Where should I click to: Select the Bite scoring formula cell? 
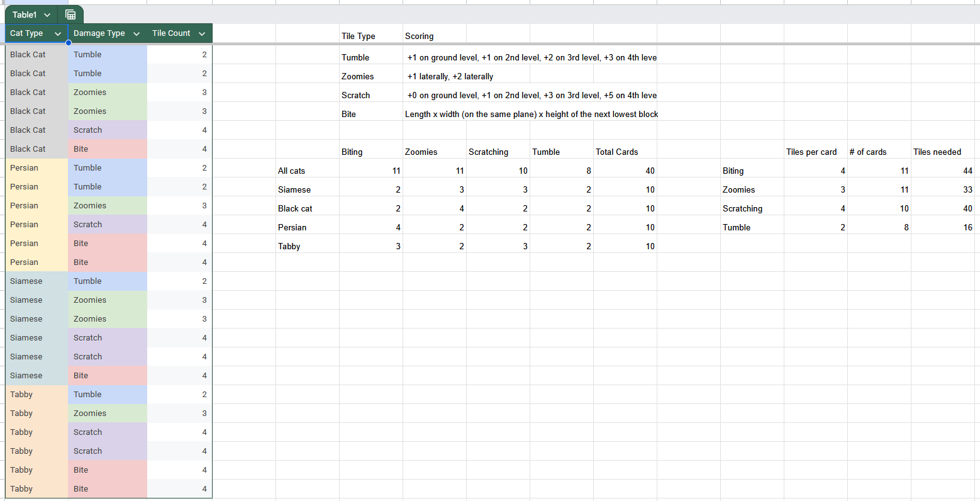click(532, 114)
